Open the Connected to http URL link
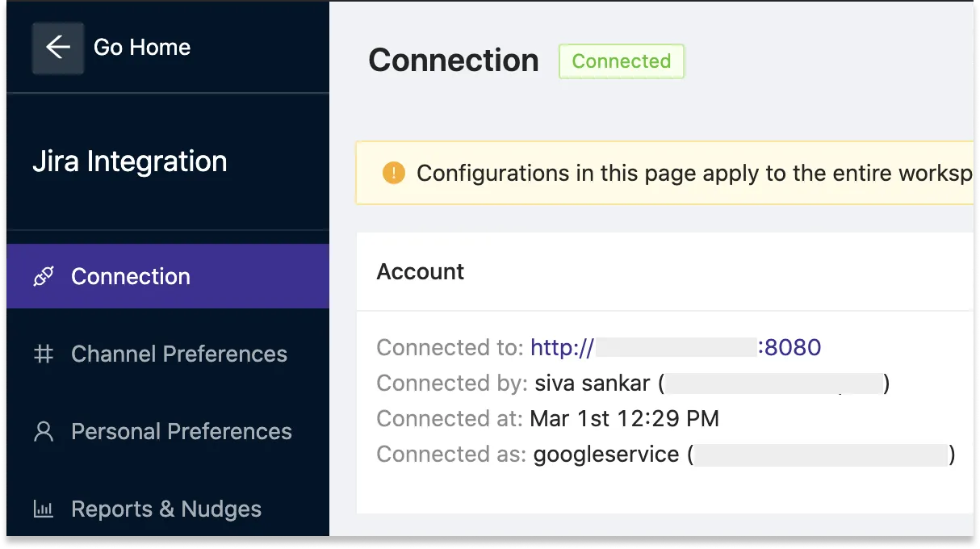The width and height of the screenshot is (980, 549). point(675,348)
